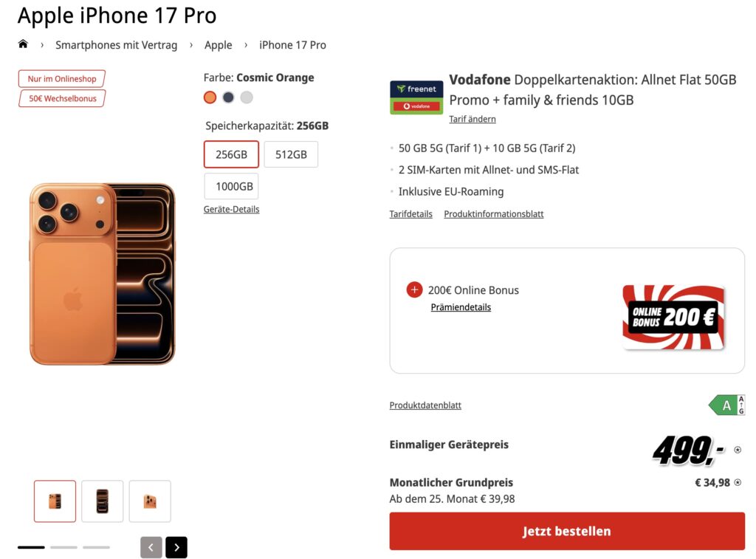Expand the Prämiendetails link
Screen dimensions: 756x559
(x=461, y=307)
